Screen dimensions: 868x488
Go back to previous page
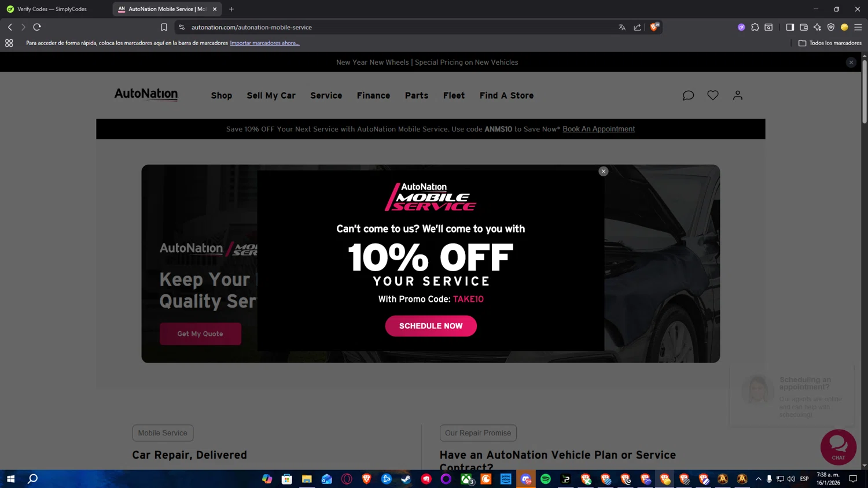coord(10,27)
